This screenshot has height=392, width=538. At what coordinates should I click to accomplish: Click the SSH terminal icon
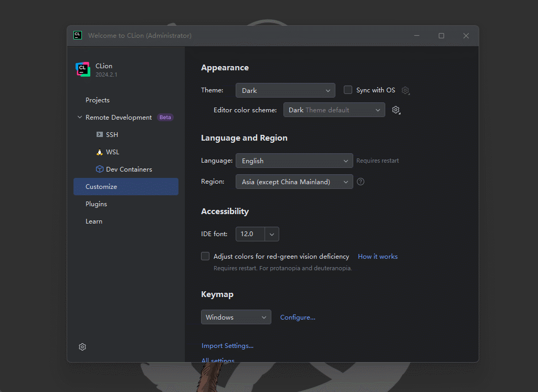[x=99, y=135]
